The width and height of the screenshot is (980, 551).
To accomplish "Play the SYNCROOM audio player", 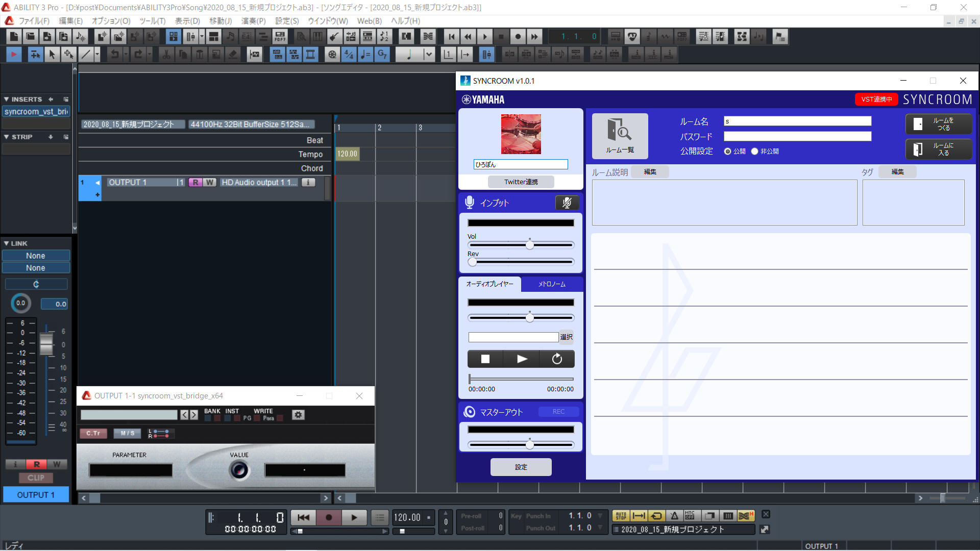I will [x=522, y=359].
